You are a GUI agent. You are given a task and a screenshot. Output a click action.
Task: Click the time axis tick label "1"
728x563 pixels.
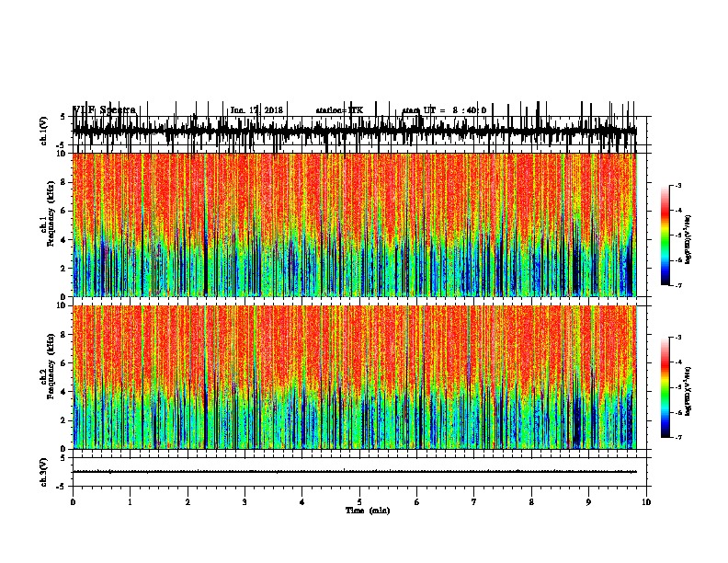[x=130, y=501]
